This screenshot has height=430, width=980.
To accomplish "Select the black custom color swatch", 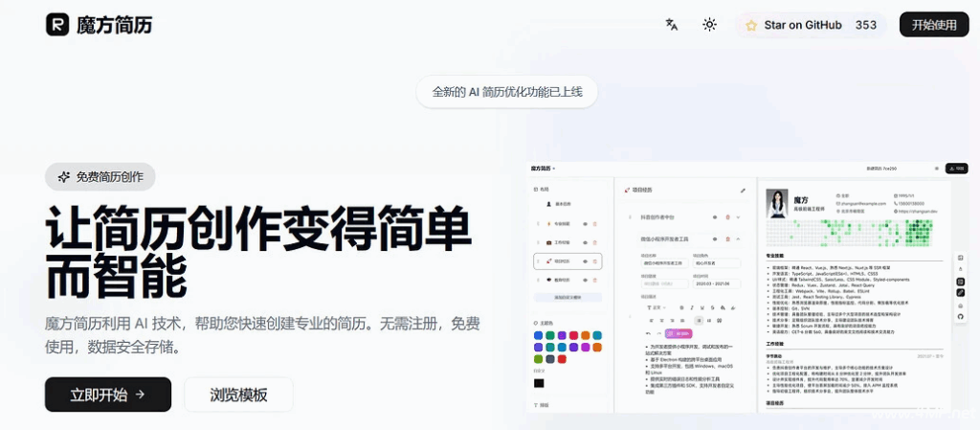I will point(539,383).
